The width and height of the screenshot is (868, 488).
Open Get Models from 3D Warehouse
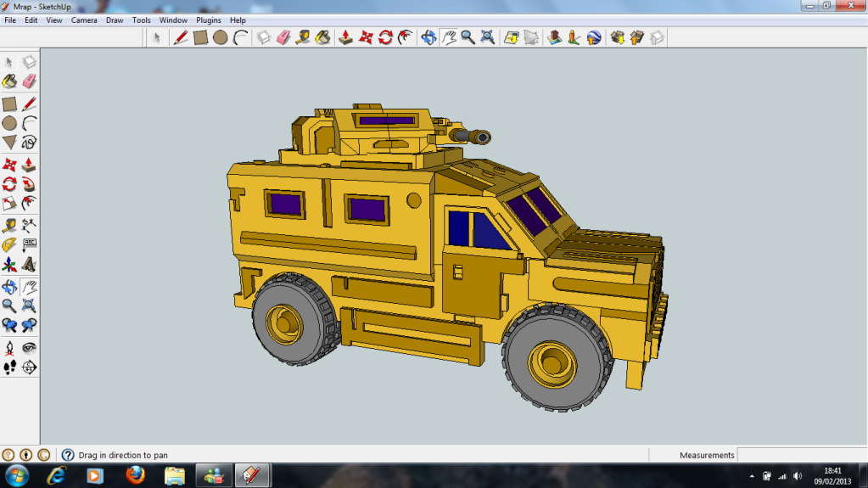(x=617, y=37)
